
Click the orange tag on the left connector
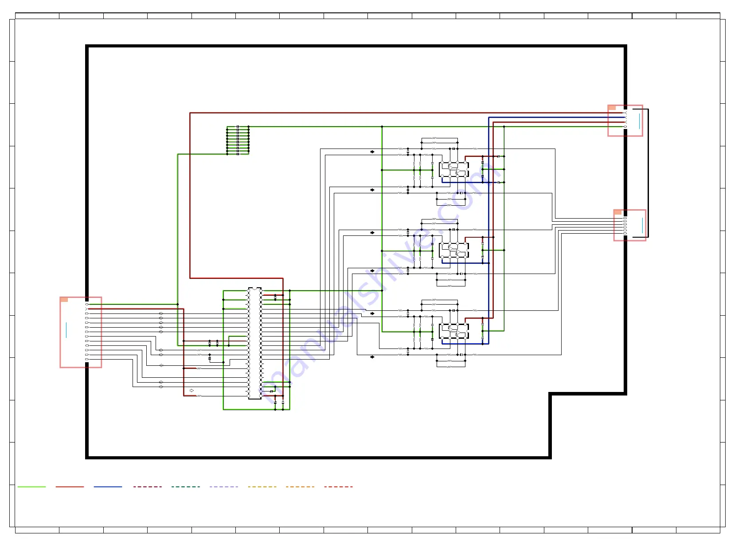[x=64, y=300]
